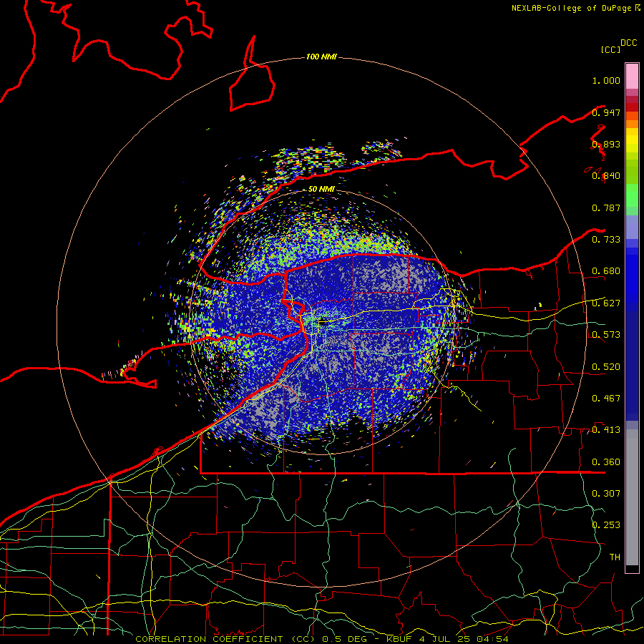Click the 0.680 scale value

coord(606,271)
